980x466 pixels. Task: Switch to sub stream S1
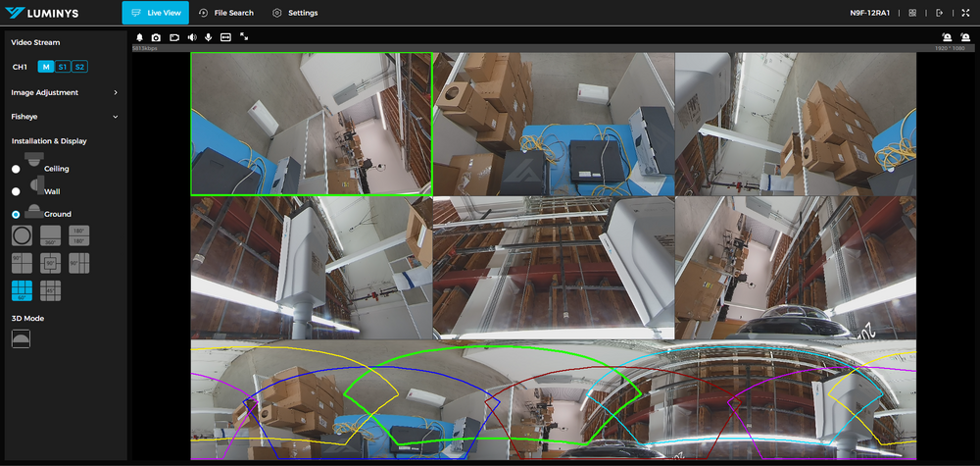[62, 67]
